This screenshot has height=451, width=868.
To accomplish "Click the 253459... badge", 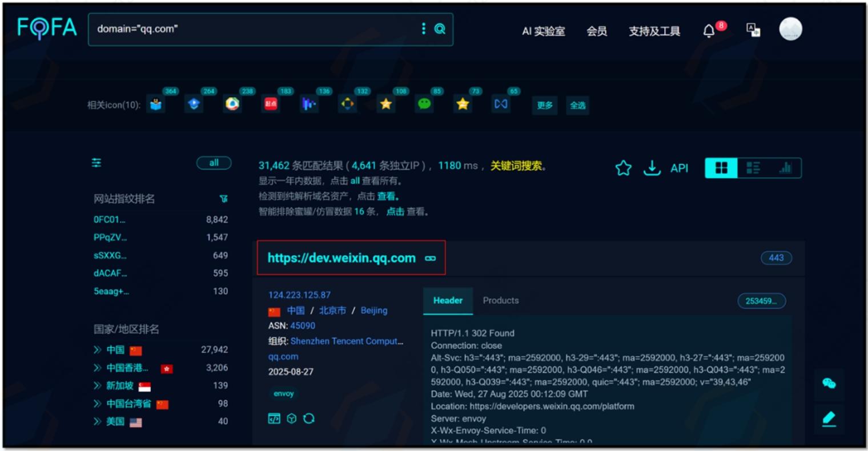I will 761,301.
